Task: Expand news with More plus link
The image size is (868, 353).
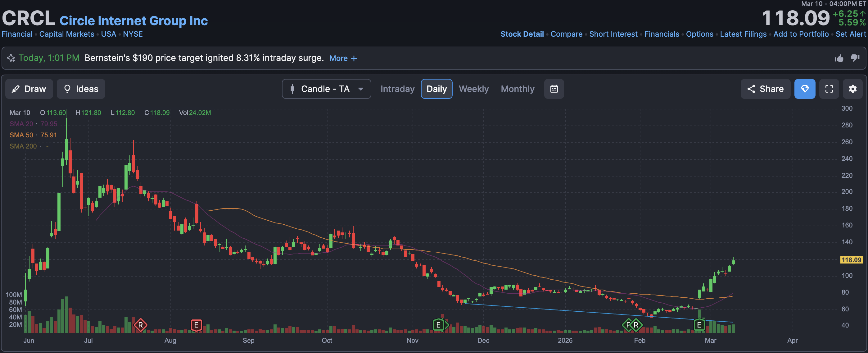Action: pos(343,58)
